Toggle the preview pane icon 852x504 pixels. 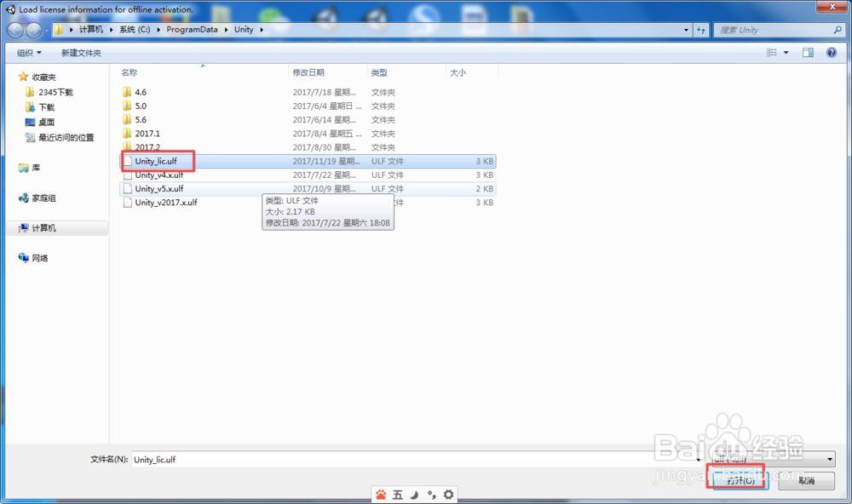[808, 52]
